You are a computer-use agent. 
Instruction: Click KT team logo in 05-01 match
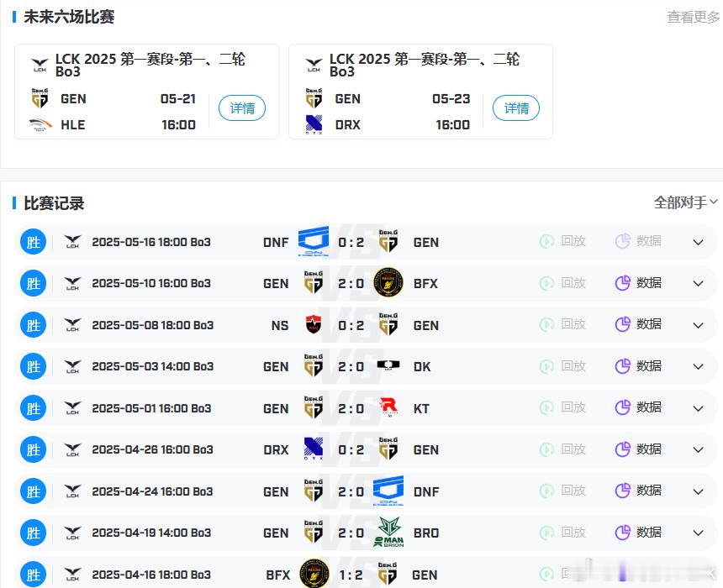[388, 407]
